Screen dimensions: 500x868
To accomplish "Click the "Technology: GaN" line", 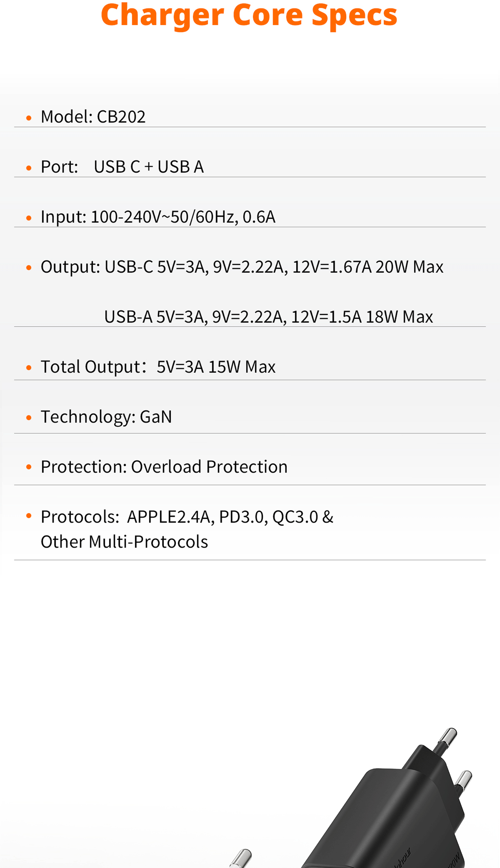I will click(x=106, y=417).
